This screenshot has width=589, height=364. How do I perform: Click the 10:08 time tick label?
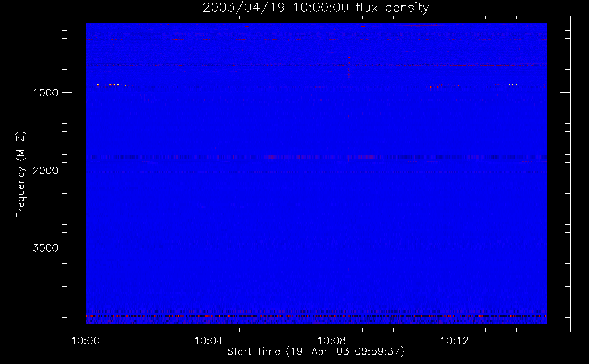332,341
